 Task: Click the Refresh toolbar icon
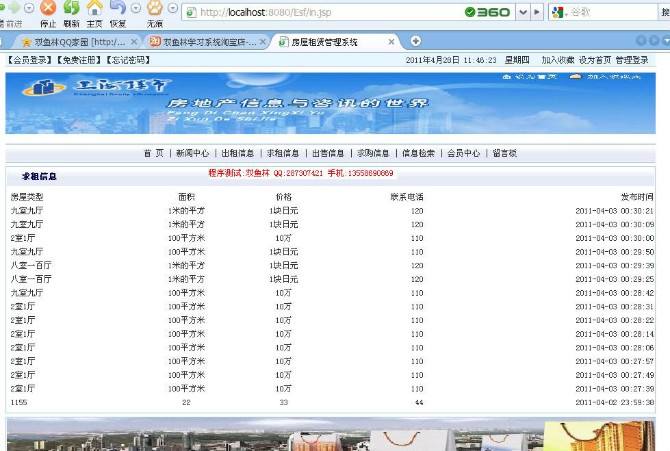[71, 8]
